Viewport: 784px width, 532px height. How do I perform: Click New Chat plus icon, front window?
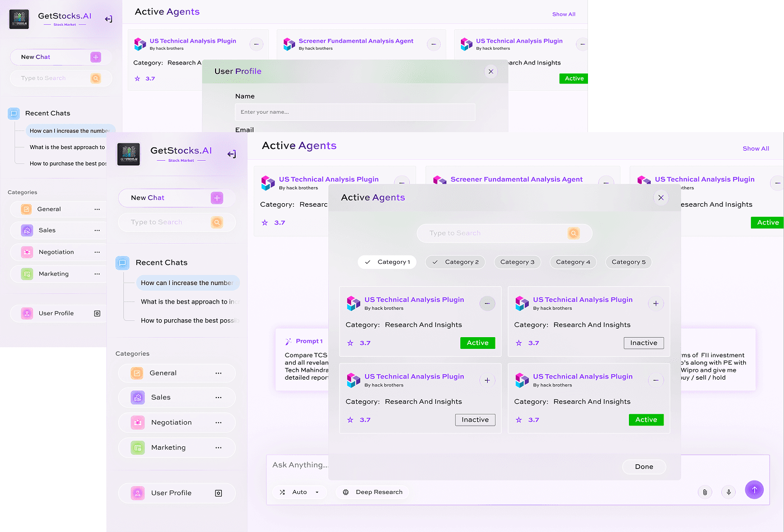tap(217, 198)
